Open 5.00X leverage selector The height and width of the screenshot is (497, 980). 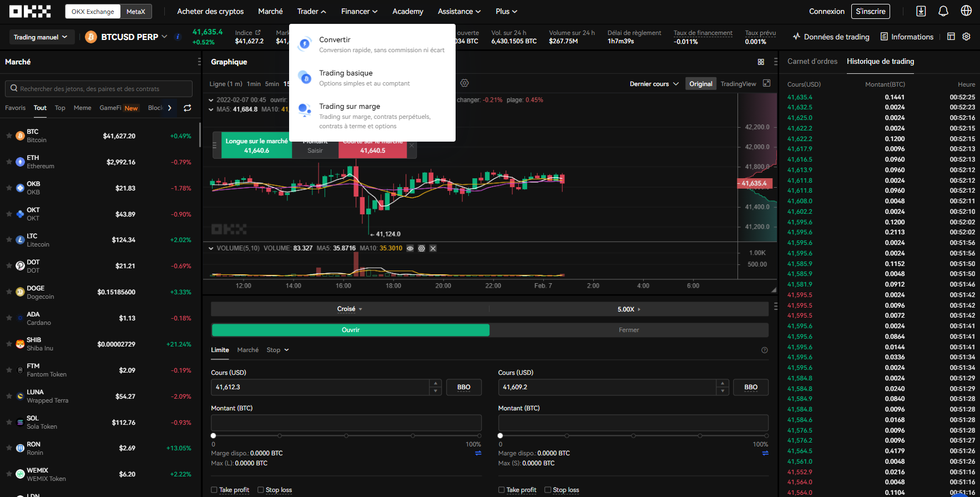click(x=629, y=309)
